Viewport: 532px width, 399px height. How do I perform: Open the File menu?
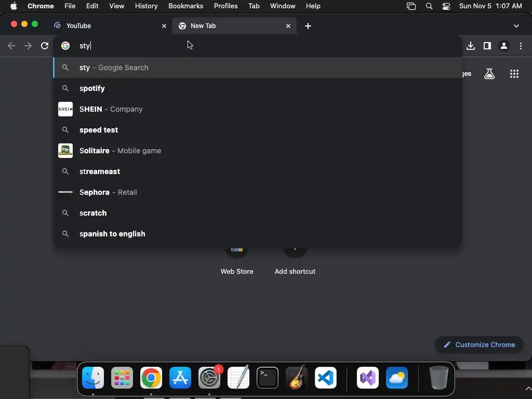click(70, 6)
